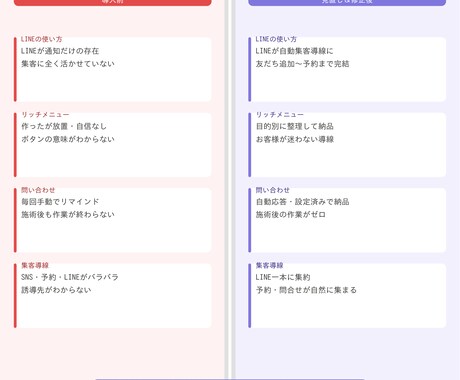460x380 pixels.
Task: Click the red '集客導線' card label
Action: tap(35, 265)
